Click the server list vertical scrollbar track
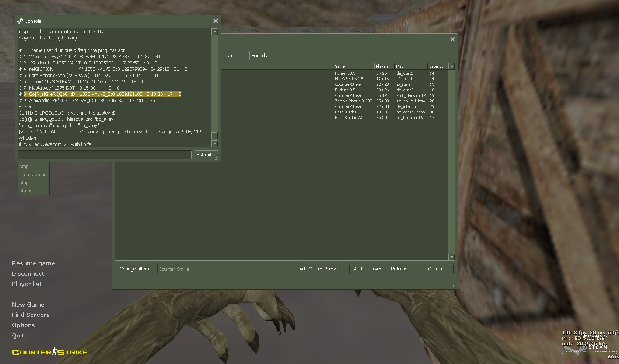 pos(452,162)
